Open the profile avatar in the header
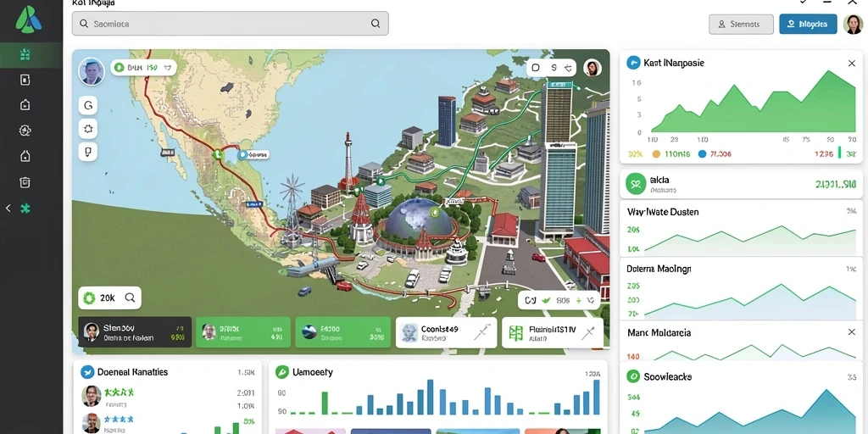The width and height of the screenshot is (868, 434). pos(853,25)
